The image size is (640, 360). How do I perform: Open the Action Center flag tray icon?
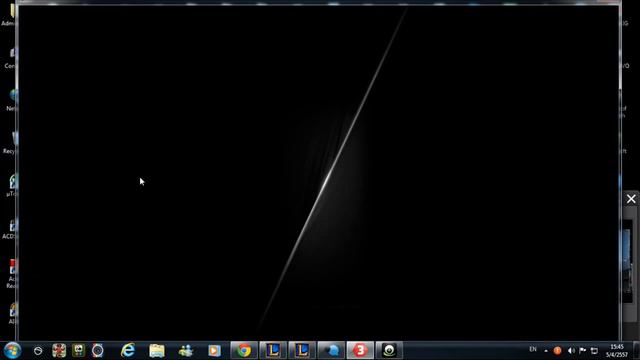(x=582, y=351)
